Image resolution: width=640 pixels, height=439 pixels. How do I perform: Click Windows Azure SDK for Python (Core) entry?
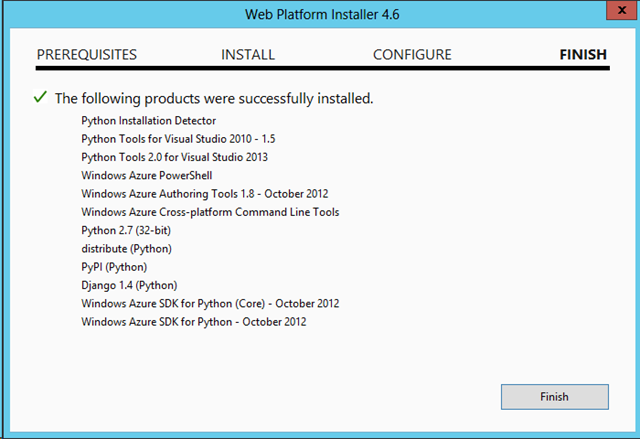pos(211,303)
